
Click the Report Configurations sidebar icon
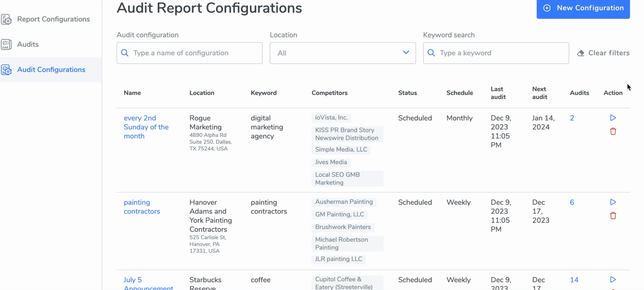6,19
